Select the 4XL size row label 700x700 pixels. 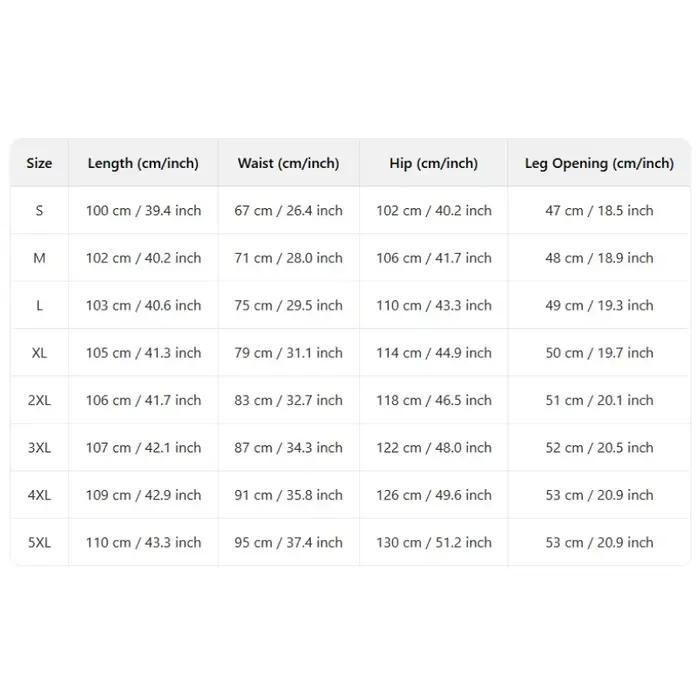[x=39, y=495]
